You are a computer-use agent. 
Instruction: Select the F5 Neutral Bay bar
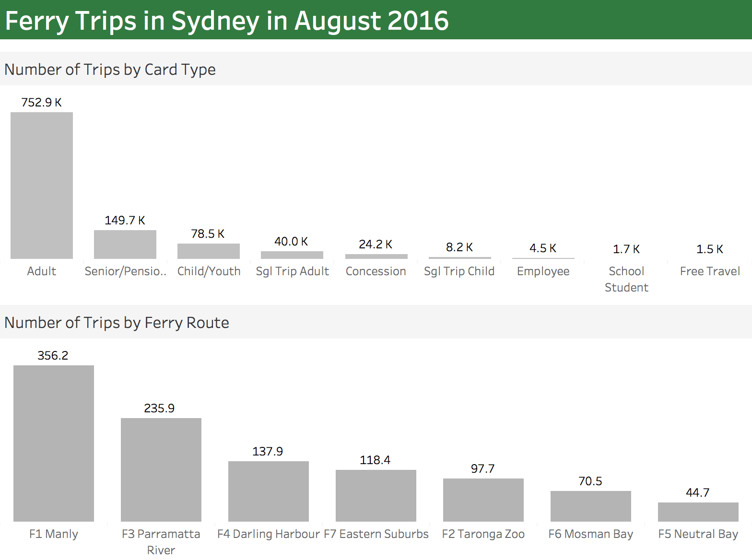click(698, 512)
